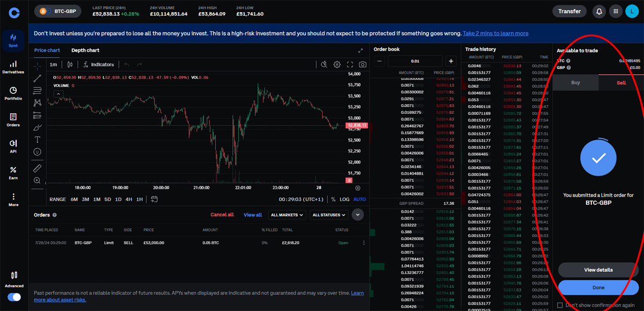Image resolution: width=644 pixels, height=311 pixels.
Task: Open the notifications bell
Action: click(599, 11)
